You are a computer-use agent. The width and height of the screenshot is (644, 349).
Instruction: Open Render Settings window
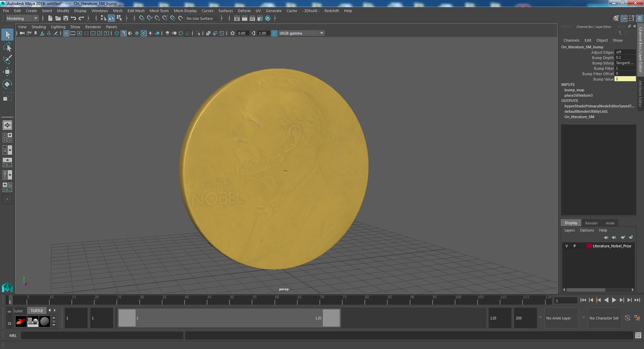point(260,18)
